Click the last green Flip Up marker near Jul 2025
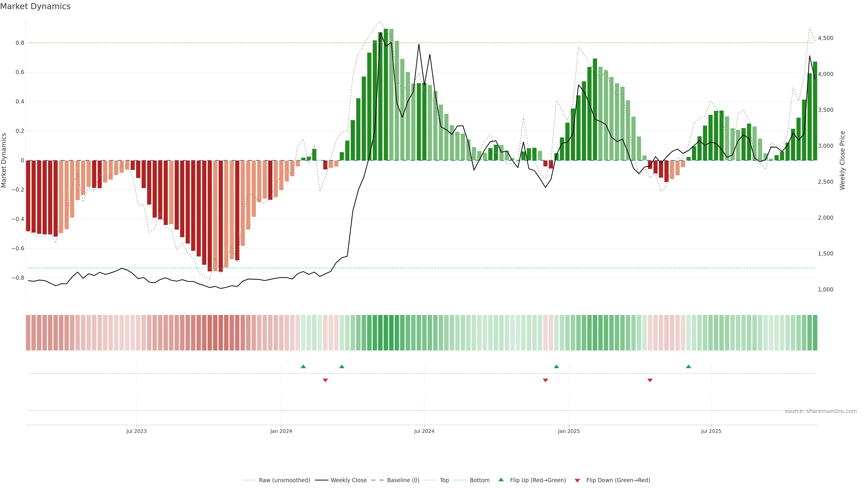868x488 pixels. coord(688,366)
